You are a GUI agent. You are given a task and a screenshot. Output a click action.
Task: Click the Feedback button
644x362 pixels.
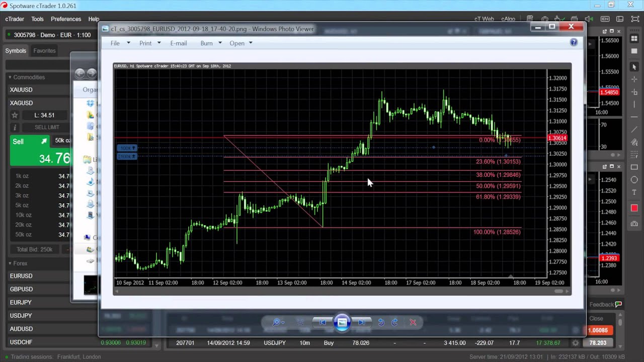[x=605, y=304]
